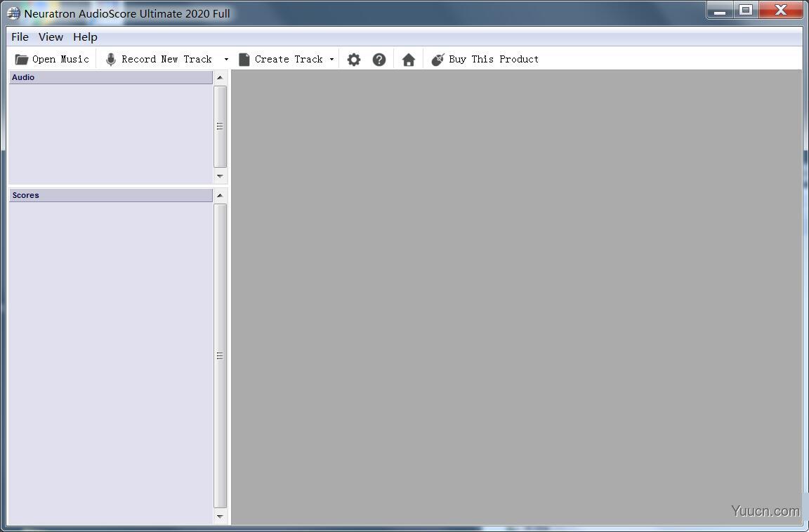Maximize the AudioScore window
The image size is (809, 532).
coord(746,11)
